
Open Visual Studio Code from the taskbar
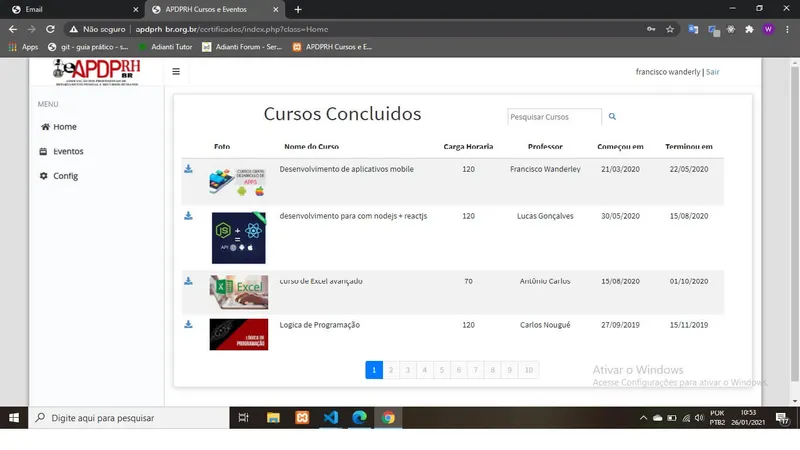click(x=331, y=418)
